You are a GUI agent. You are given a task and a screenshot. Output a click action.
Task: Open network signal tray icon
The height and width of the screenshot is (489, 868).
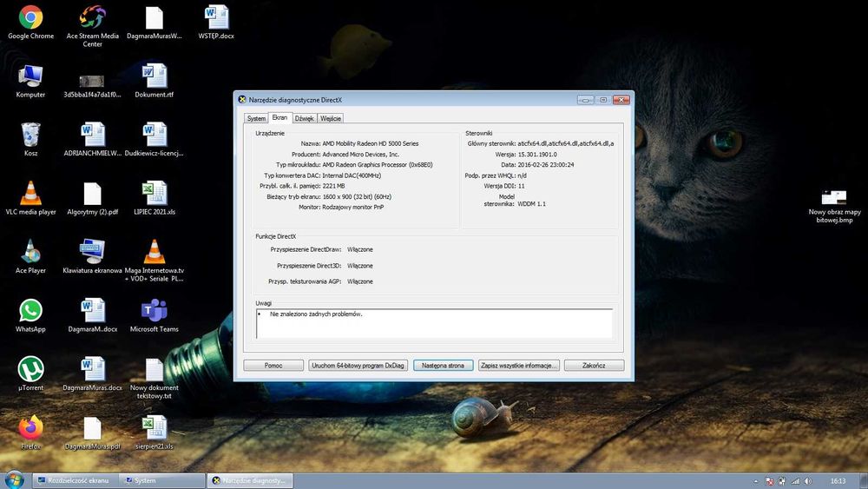[x=795, y=481]
